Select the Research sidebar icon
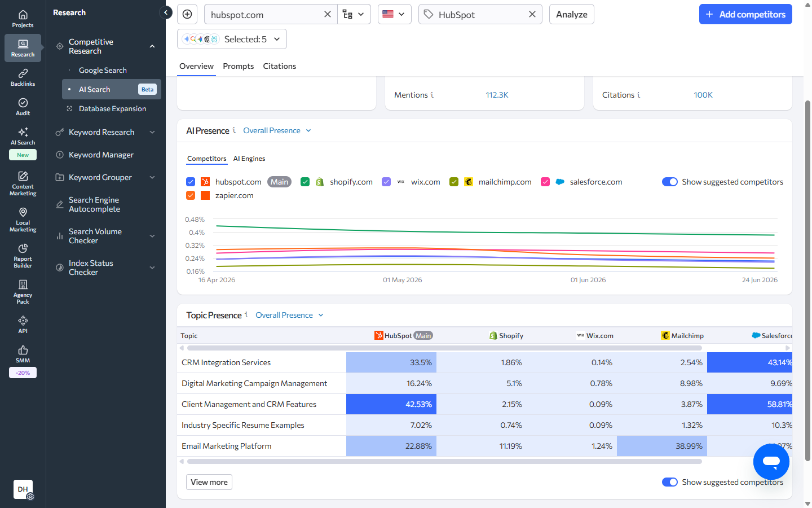This screenshot has width=812, height=508. click(23, 48)
